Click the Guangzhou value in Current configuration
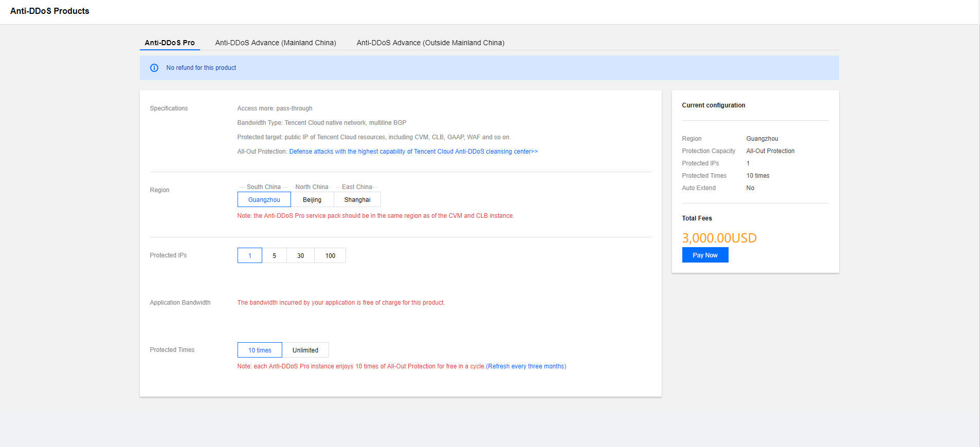The width and height of the screenshot is (980, 447). 762,139
